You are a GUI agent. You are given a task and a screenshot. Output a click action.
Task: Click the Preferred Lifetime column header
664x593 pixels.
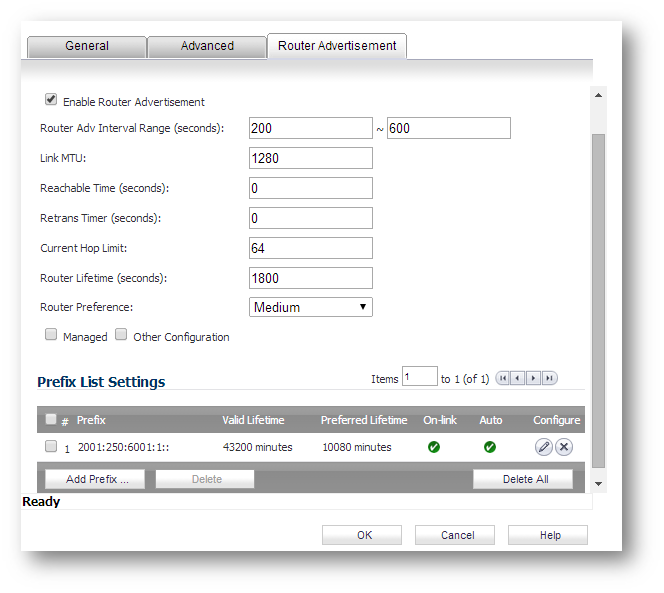click(x=364, y=420)
